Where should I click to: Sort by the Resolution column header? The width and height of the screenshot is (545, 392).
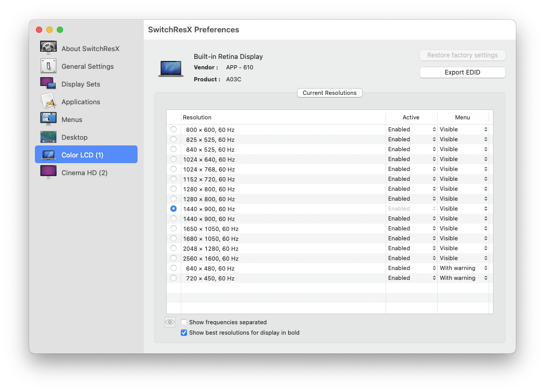click(x=283, y=118)
